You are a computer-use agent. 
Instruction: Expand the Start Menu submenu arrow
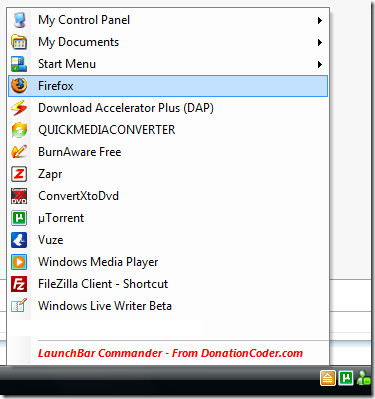320,64
